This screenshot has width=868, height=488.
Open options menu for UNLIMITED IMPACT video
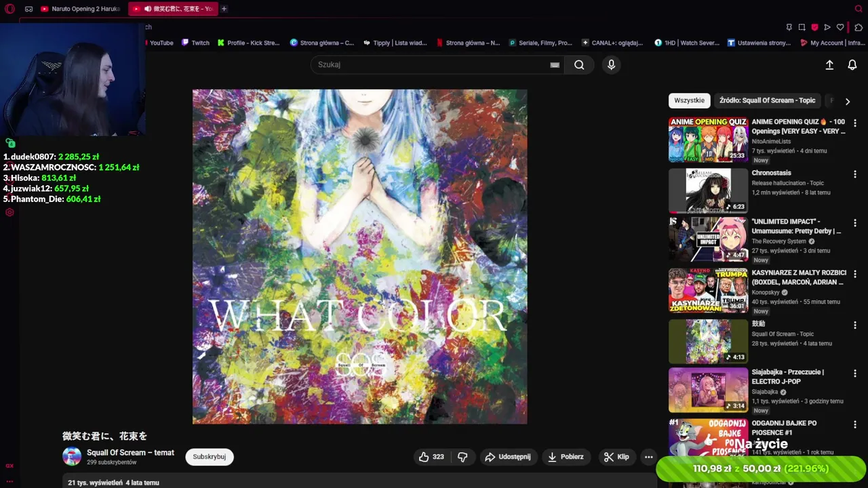[x=854, y=223]
